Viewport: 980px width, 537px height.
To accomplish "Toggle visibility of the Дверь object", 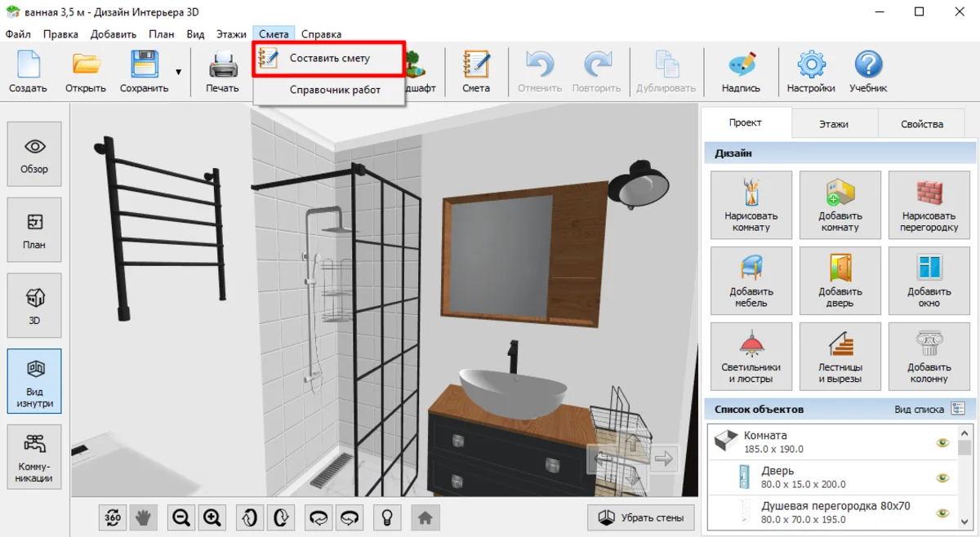I will pyautogui.click(x=942, y=477).
